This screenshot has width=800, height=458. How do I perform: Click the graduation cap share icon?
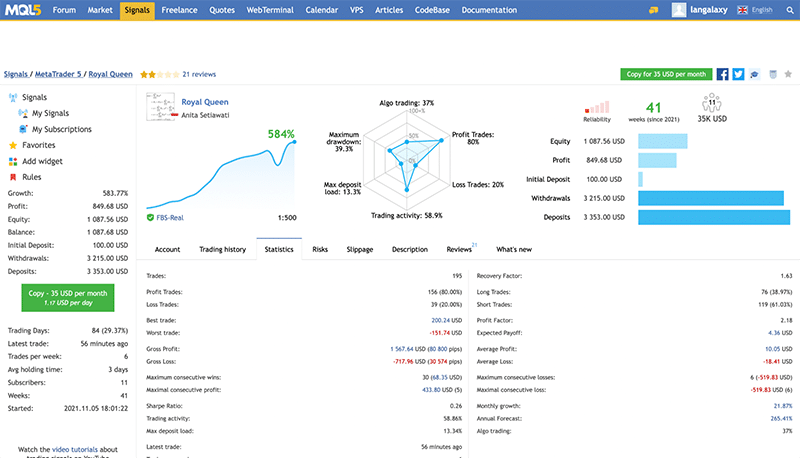click(x=755, y=74)
